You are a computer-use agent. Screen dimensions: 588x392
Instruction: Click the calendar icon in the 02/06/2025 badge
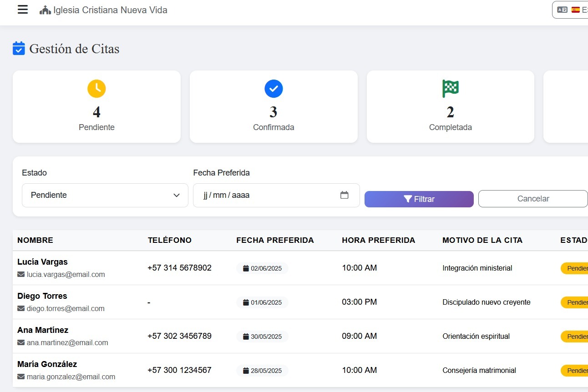click(246, 268)
